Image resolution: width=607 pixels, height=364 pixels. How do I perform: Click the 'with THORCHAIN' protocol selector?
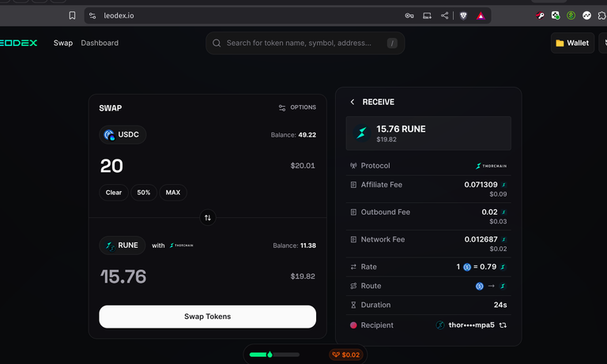point(172,246)
